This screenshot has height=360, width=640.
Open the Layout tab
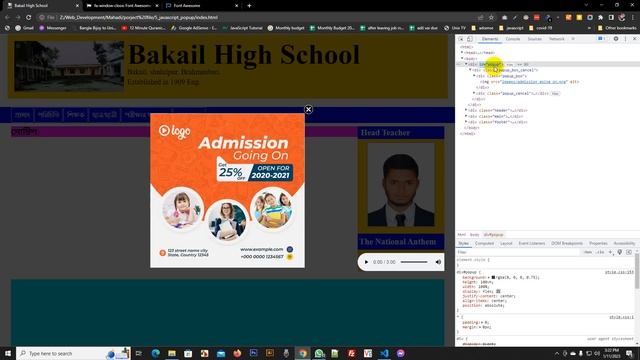point(506,243)
